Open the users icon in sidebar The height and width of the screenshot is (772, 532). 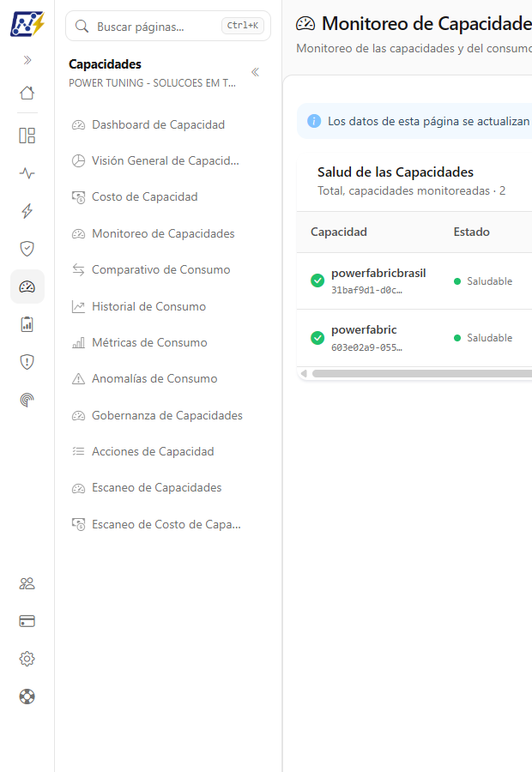pyautogui.click(x=27, y=583)
